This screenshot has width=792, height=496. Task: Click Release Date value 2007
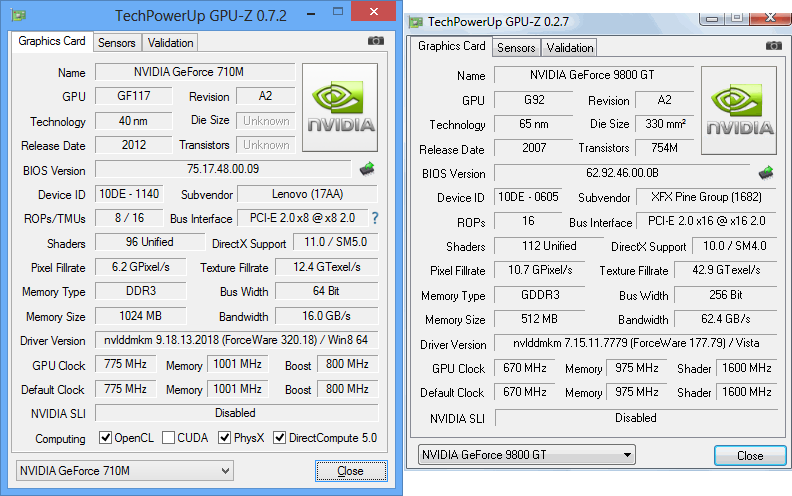coord(533,147)
